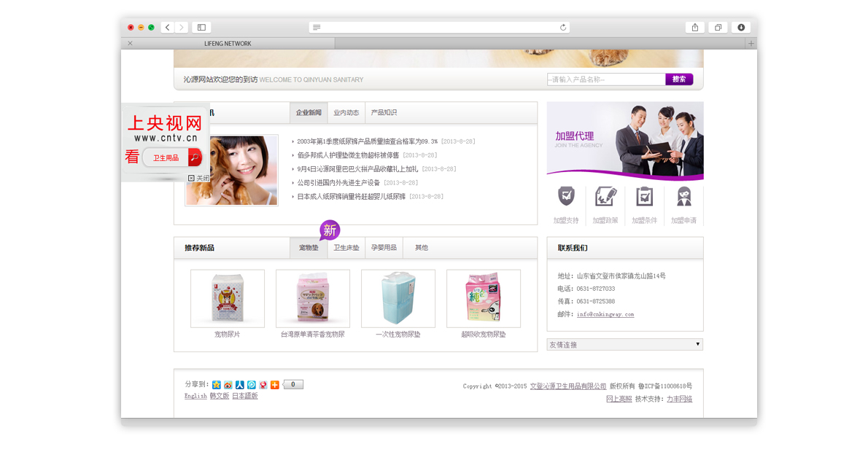Click the browser back arrow button

click(x=167, y=28)
